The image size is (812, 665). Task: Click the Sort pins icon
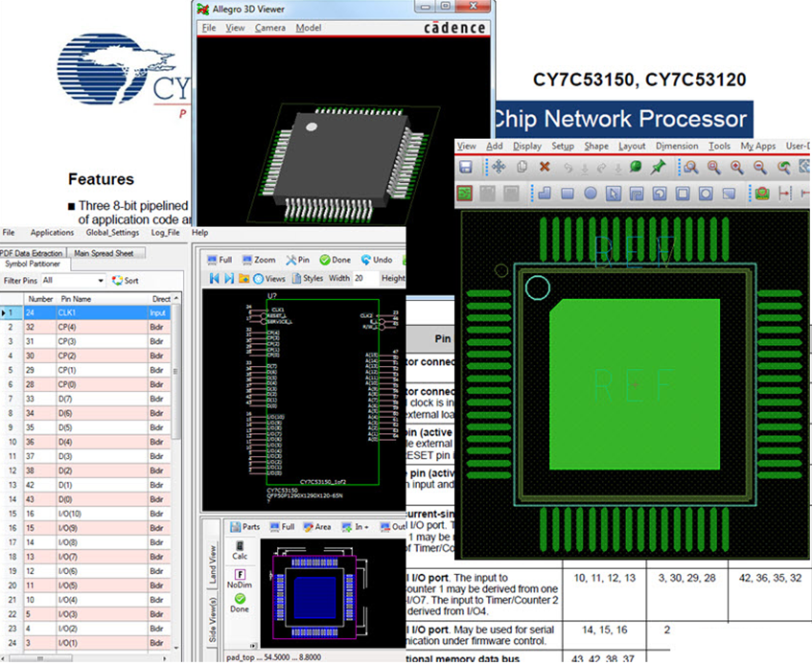125,281
